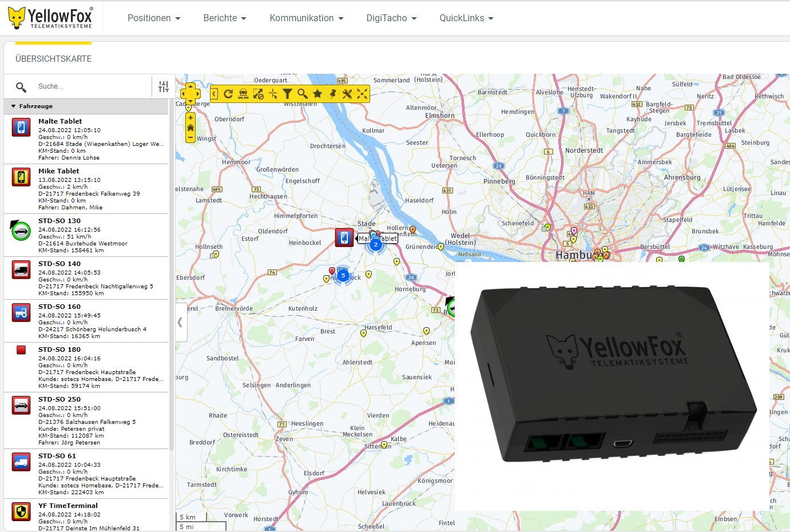Select the ÜBERSICHTSKARTE tab
790x532 pixels.
click(x=53, y=59)
